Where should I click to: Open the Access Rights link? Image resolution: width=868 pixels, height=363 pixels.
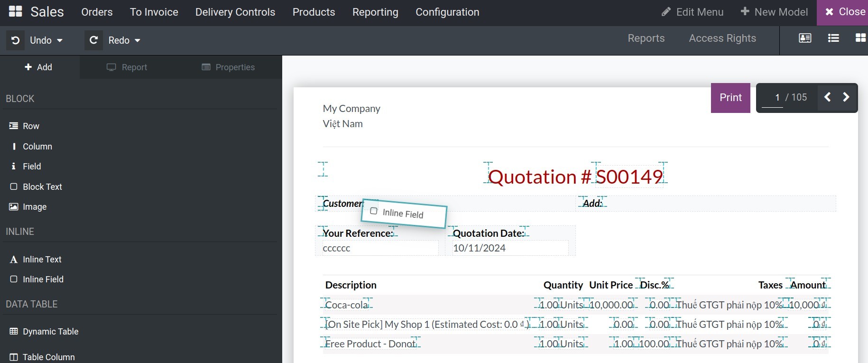(x=722, y=38)
